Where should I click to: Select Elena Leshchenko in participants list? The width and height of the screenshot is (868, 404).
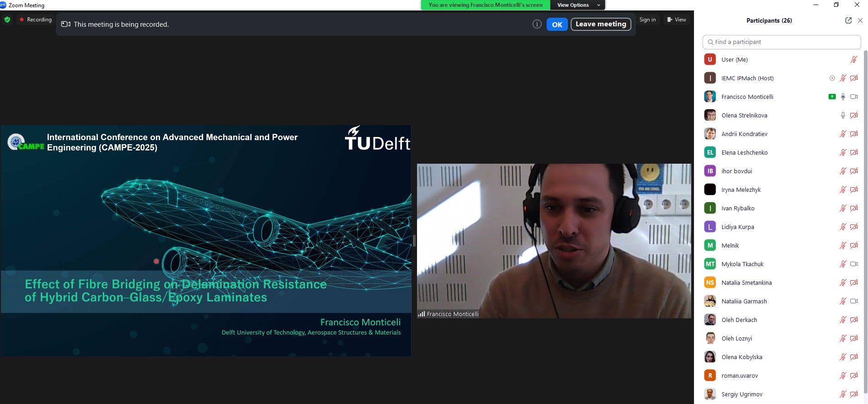pos(744,152)
